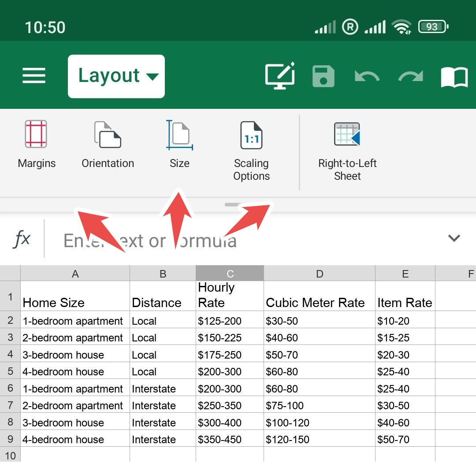Select cell '$120-150'

point(320,438)
